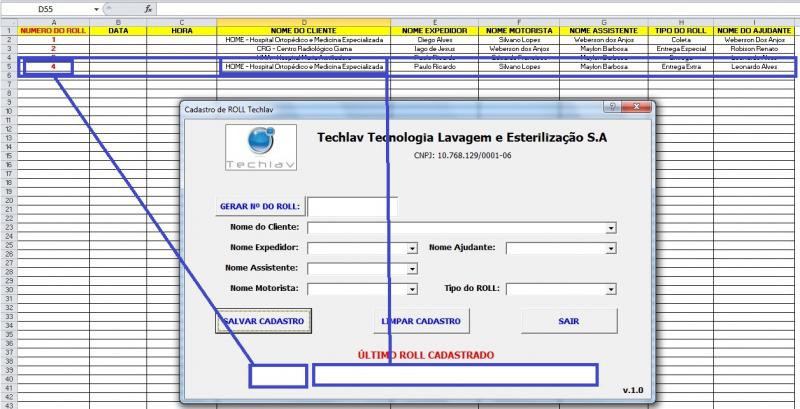Click the TIPO DO ROLL header cell
Image resolution: width=800 pixels, height=409 pixels.
click(681, 31)
